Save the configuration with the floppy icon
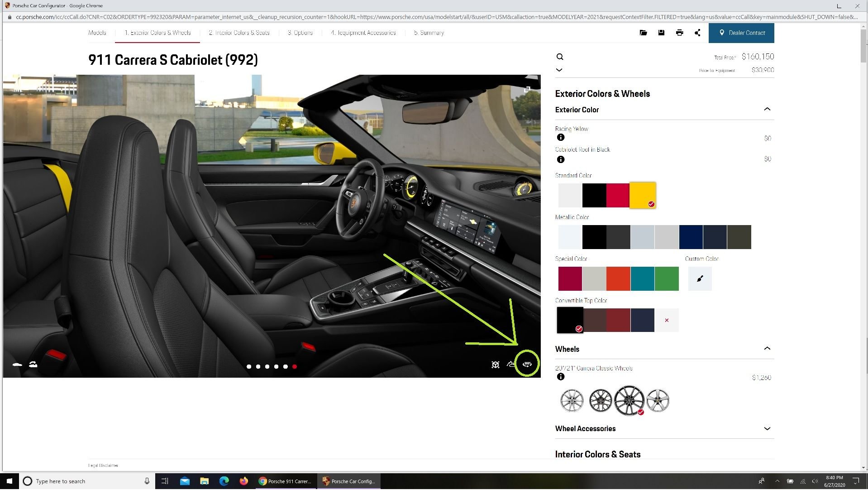 661,33
